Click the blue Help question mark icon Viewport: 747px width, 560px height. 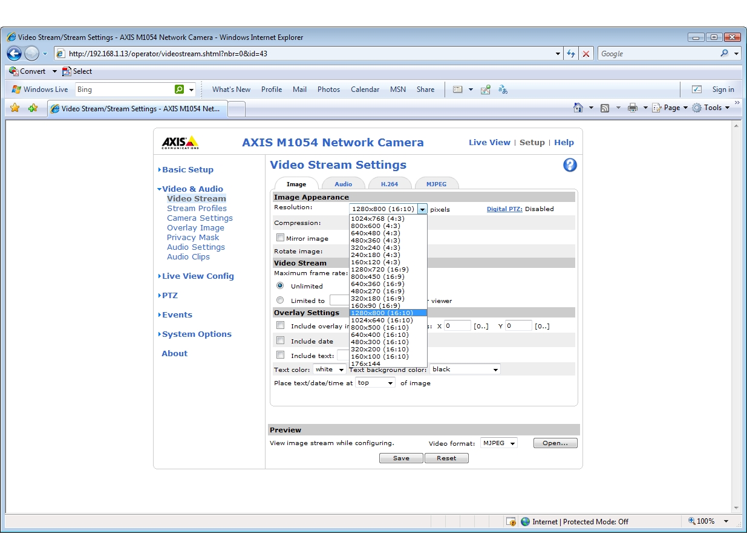(x=570, y=165)
